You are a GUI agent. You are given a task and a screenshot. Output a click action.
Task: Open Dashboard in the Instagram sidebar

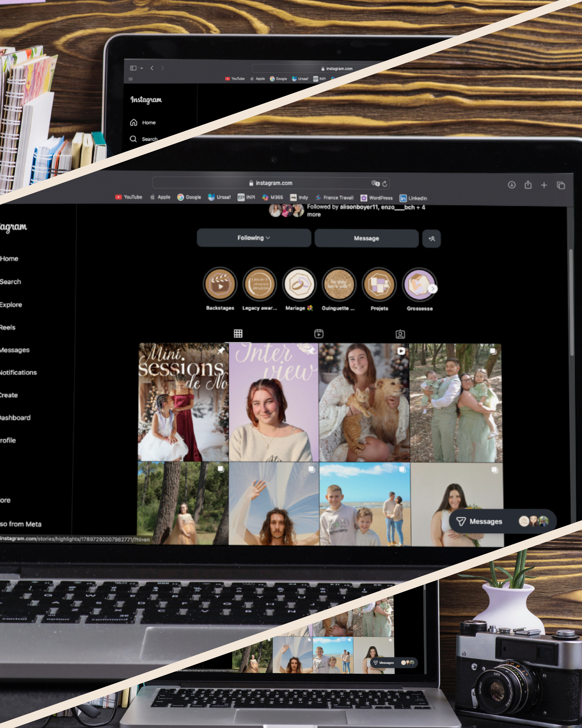(15, 418)
